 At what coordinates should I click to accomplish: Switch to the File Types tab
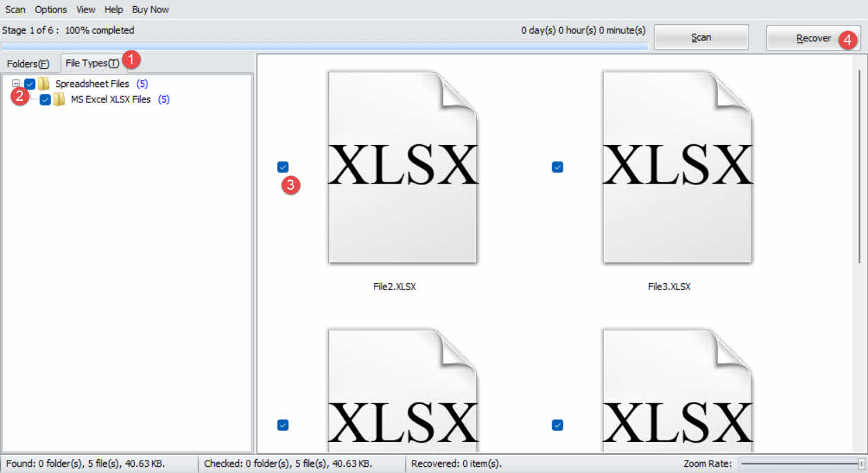click(x=92, y=63)
